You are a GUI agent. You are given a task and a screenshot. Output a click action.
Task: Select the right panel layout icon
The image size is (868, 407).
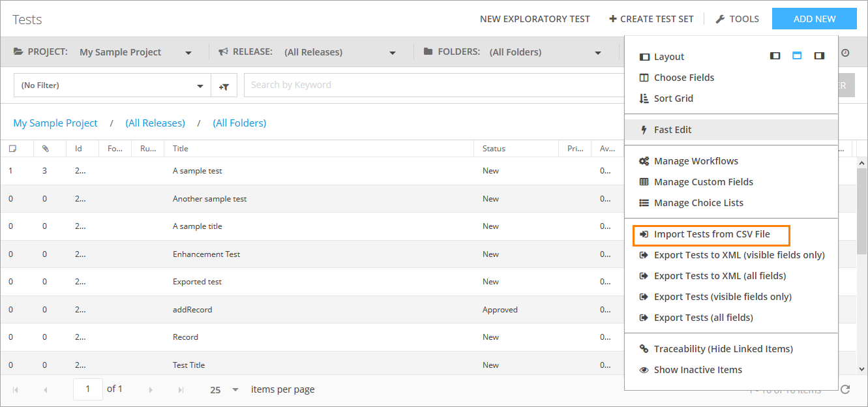[818, 56]
